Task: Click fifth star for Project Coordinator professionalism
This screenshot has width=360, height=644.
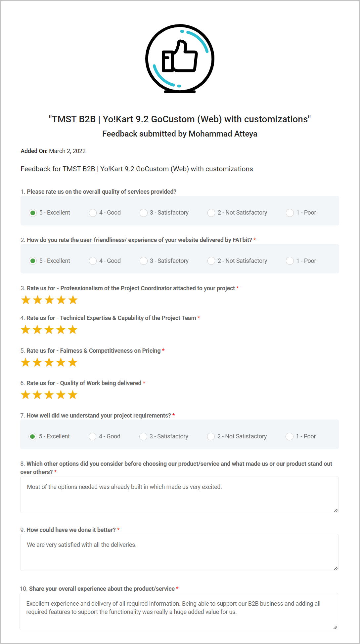Action: coord(73,300)
